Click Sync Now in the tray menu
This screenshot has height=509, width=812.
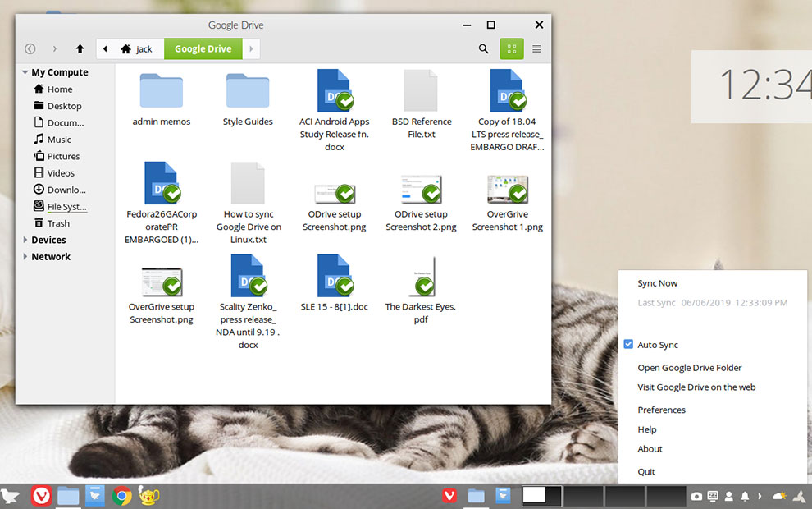coord(657,283)
